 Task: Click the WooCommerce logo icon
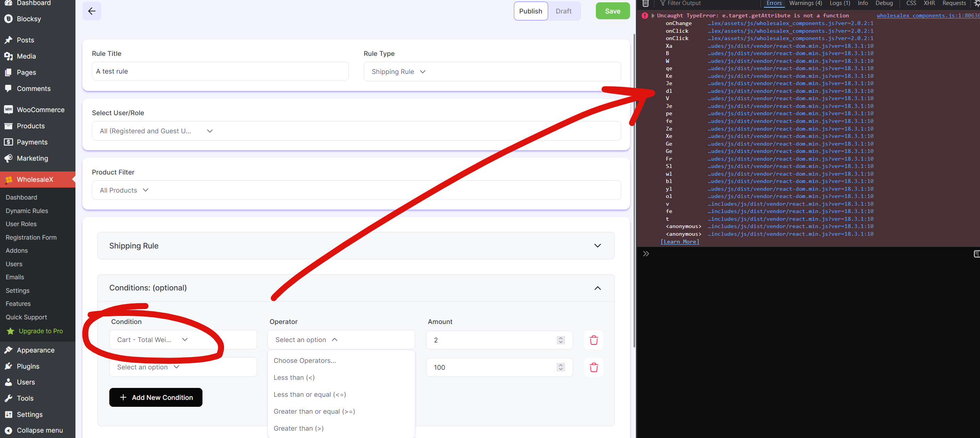point(8,110)
